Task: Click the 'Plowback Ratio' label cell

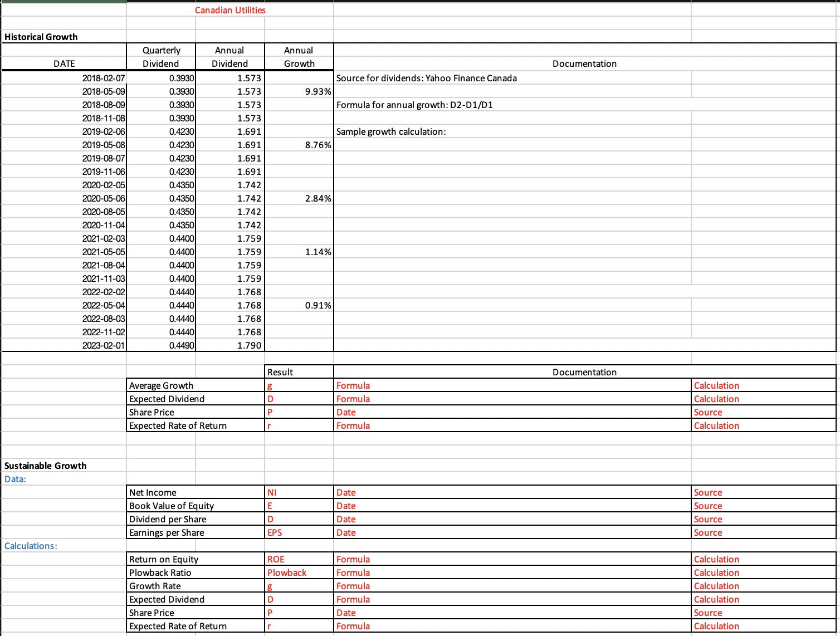Action: [x=196, y=573]
